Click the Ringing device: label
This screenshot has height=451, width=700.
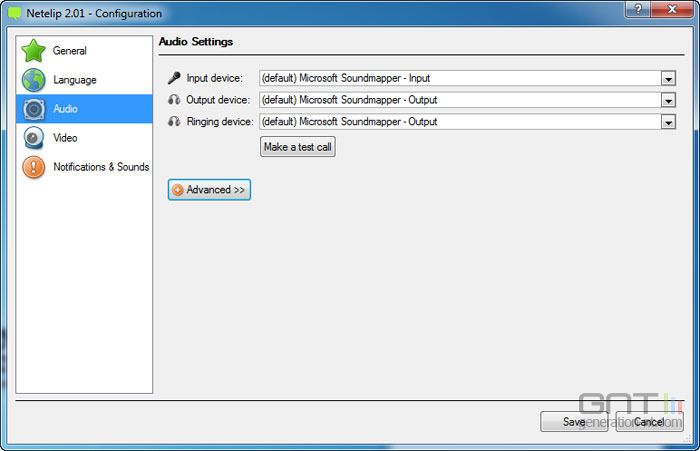(x=220, y=121)
